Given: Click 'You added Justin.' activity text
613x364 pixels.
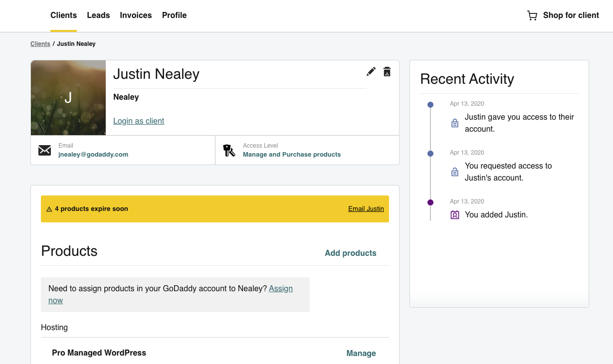Looking at the screenshot, I should (x=496, y=215).
